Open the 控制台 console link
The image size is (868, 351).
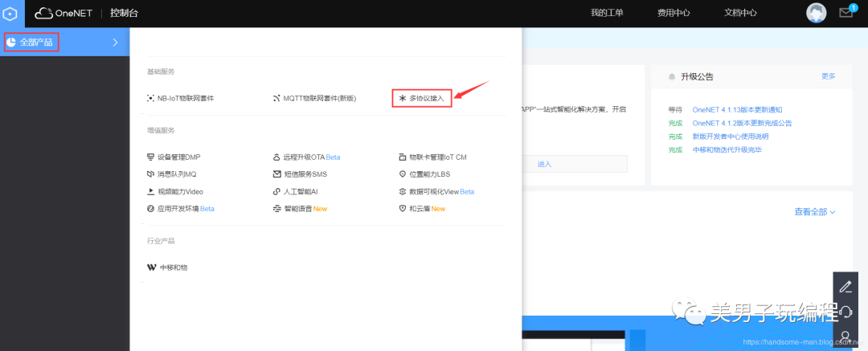coord(124,13)
